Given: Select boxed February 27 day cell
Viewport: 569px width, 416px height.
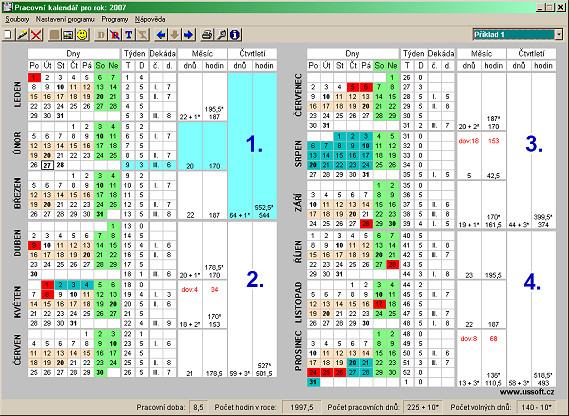Looking at the screenshot, I should coord(47,165).
